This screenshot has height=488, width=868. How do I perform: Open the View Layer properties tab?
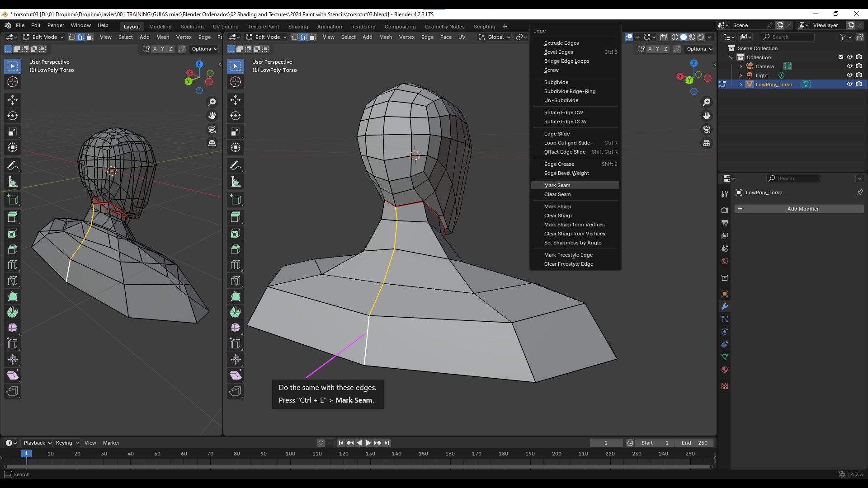click(x=725, y=236)
